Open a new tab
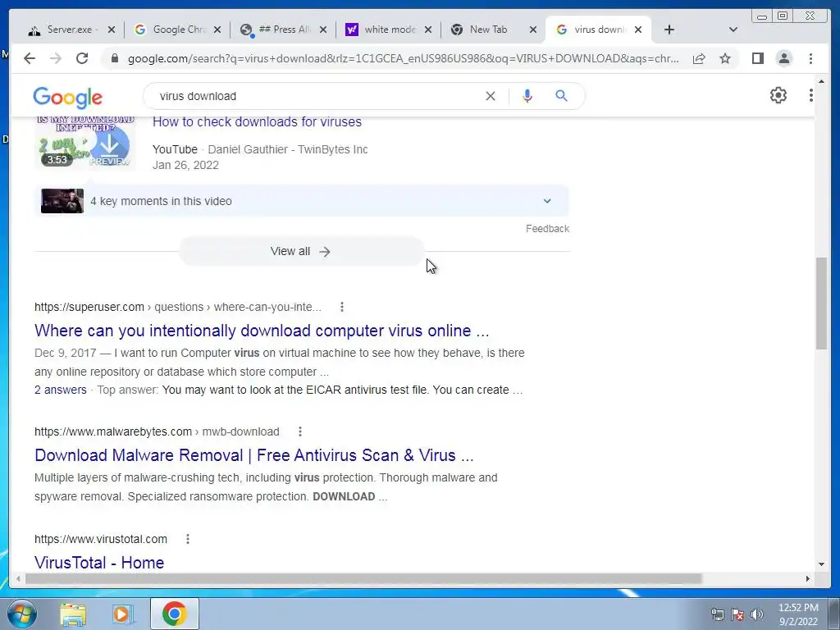Screen dimensions: 840x630 pyautogui.click(x=669, y=30)
